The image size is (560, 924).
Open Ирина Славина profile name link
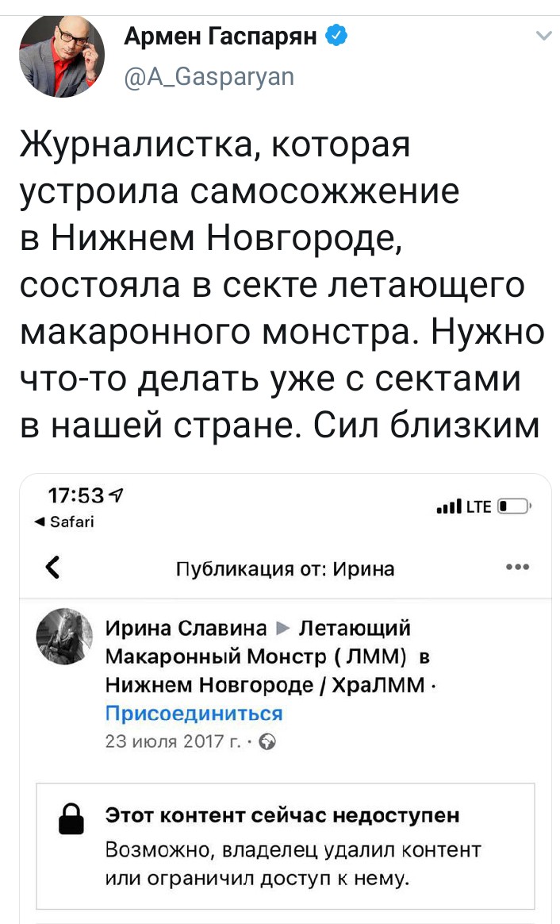coord(186,629)
